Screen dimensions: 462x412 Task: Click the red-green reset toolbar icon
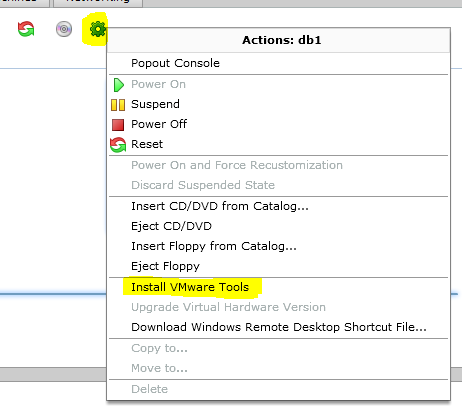coord(26,29)
